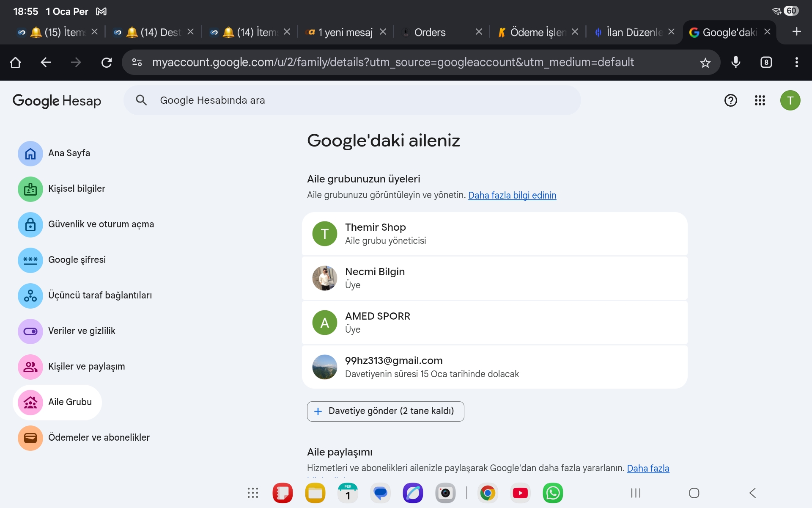This screenshot has height=508, width=812.
Task: Open Daha fazla bilgi edinin link
Action: [512, 195]
